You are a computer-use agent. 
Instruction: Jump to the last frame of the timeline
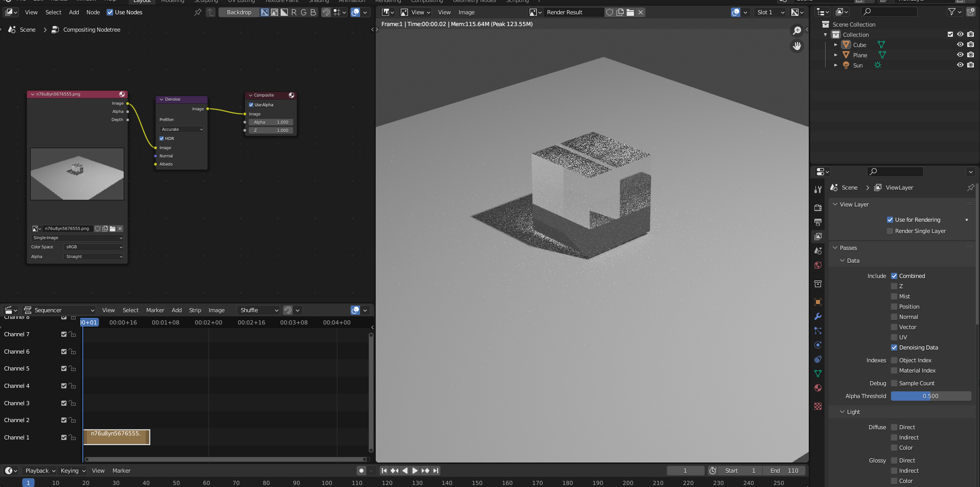click(436, 471)
